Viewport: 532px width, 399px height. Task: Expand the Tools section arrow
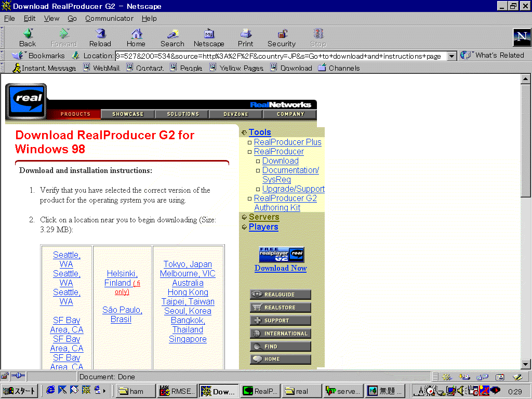244,132
